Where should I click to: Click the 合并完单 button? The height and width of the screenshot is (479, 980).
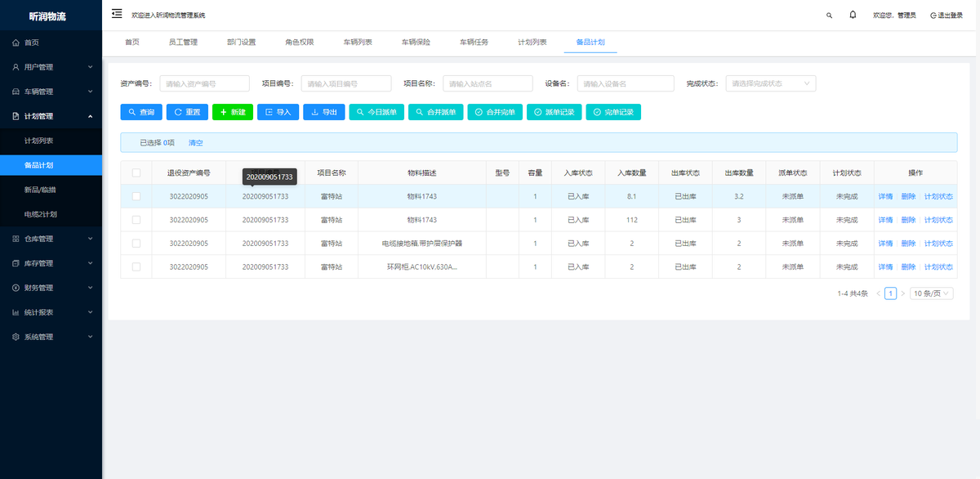tap(495, 112)
